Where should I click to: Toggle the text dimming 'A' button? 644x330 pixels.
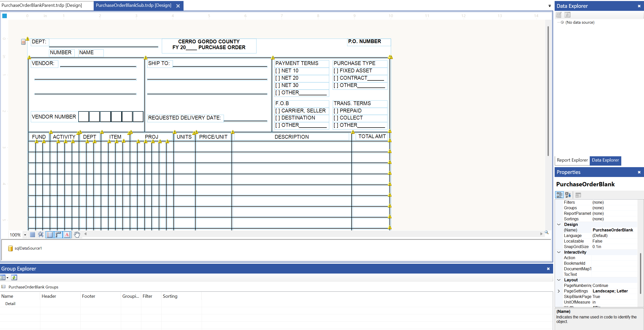tap(67, 235)
